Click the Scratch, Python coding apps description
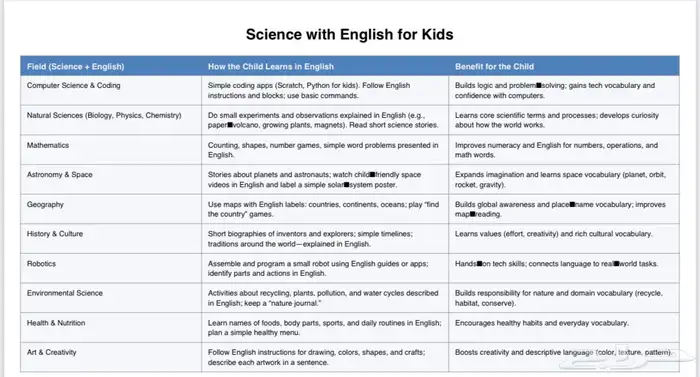 (x=309, y=90)
